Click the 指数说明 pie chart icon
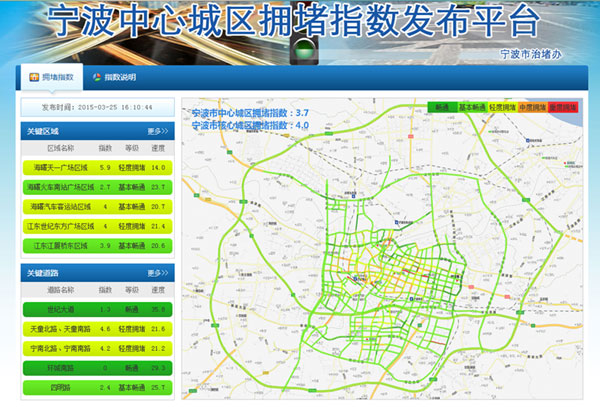The image size is (600, 407). (97, 77)
